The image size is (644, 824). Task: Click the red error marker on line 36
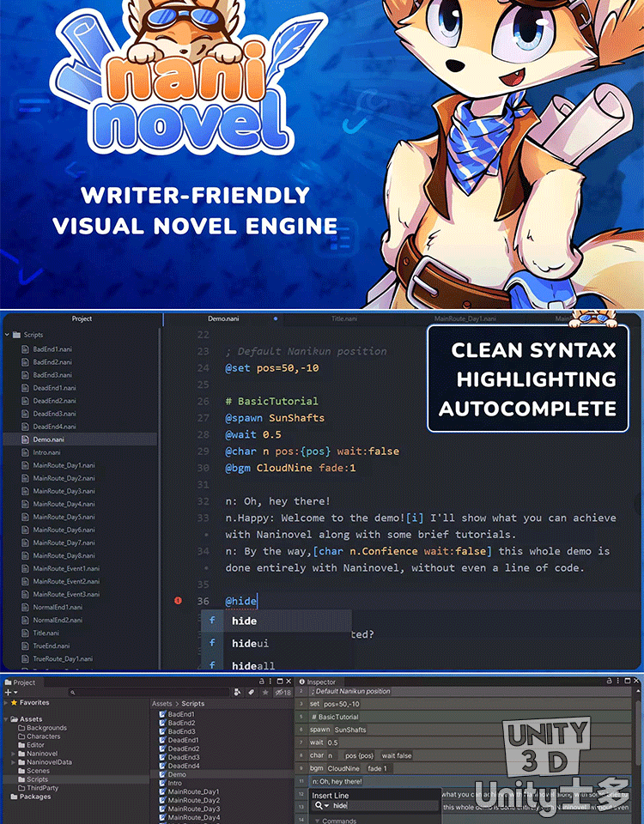coord(178,600)
